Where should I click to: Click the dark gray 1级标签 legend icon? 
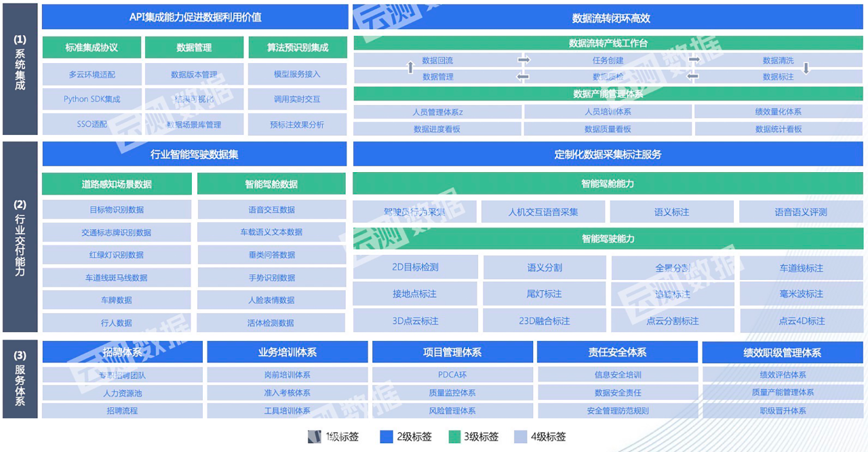coord(314,437)
